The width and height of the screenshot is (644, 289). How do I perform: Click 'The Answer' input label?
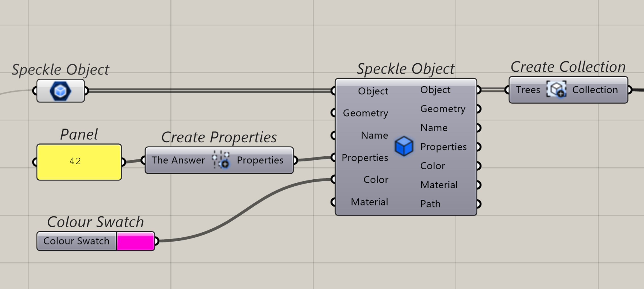(178, 160)
